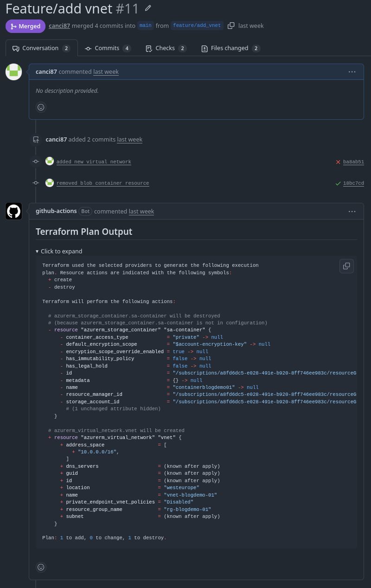Open canci87 comment options menu
371x588 pixels.
pyautogui.click(x=352, y=71)
